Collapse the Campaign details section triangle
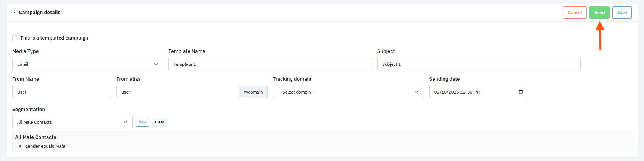The height and width of the screenshot is (161, 644). click(x=14, y=13)
